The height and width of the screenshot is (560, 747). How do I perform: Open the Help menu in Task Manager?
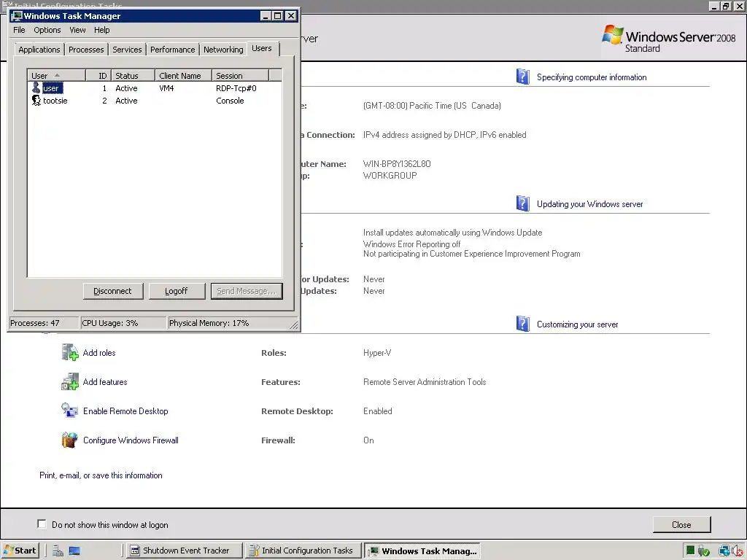click(x=101, y=30)
